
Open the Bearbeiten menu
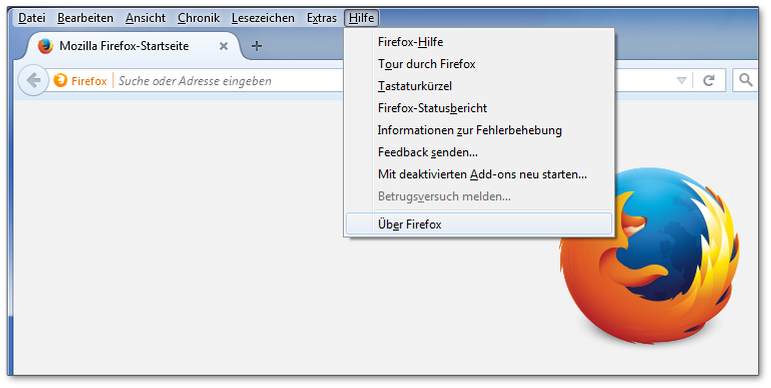[x=85, y=18]
